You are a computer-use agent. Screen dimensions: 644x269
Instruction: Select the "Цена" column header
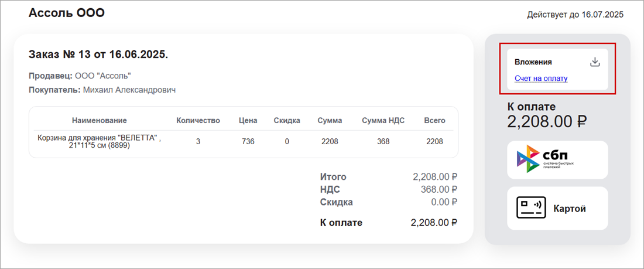(x=248, y=120)
